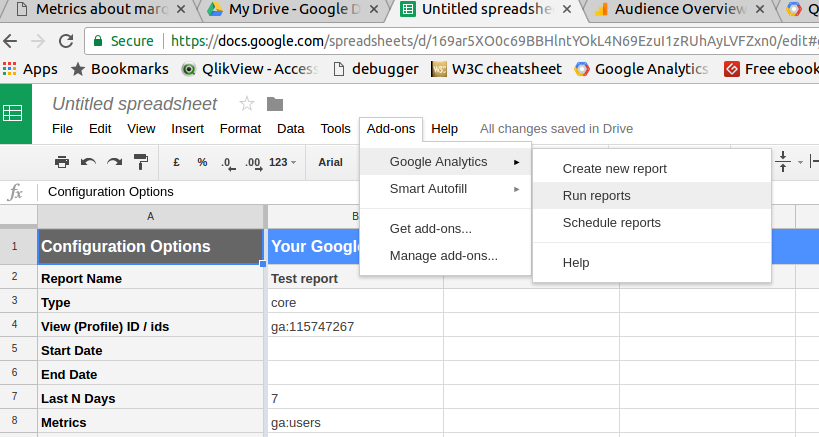This screenshot has width=819, height=437.
Task: Choose Manage add-ons...
Action: click(446, 256)
